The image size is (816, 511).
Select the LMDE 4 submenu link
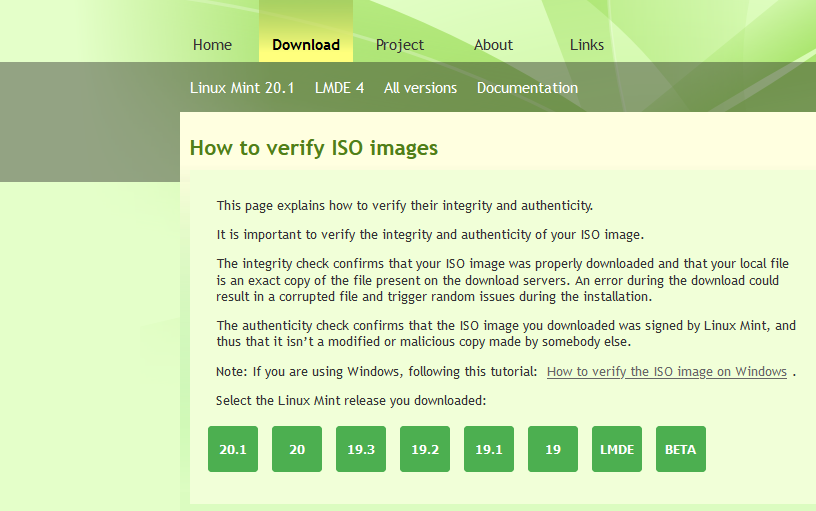pyautogui.click(x=339, y=88)
